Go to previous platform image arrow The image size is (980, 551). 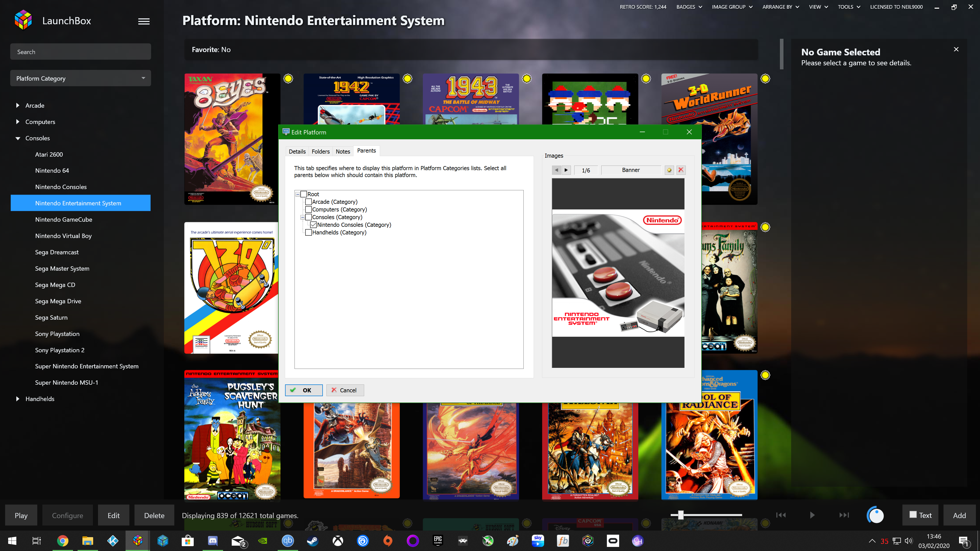tap(557, 170)
